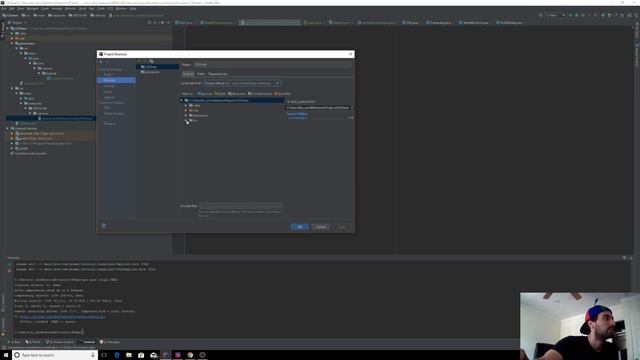Switch to the Paths tab
640x360 pixels.
pos(201,74)
